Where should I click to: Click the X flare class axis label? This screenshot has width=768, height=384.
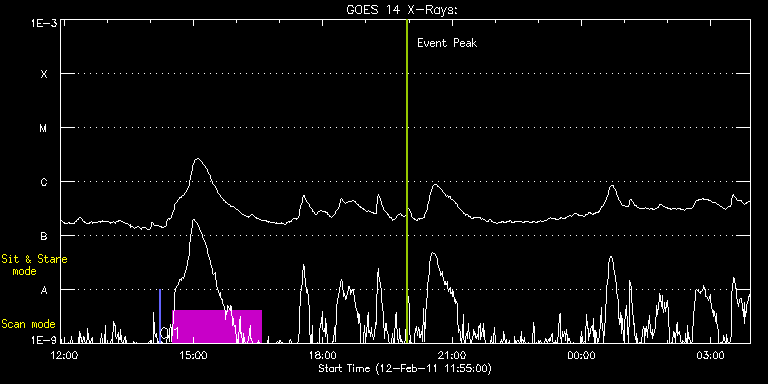[44, 74]
